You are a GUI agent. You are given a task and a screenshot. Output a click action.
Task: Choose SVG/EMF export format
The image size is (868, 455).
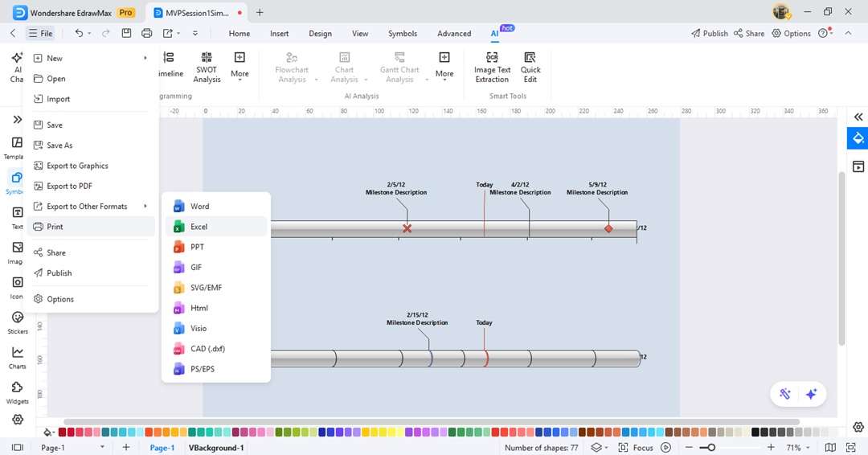click(216, 287)
